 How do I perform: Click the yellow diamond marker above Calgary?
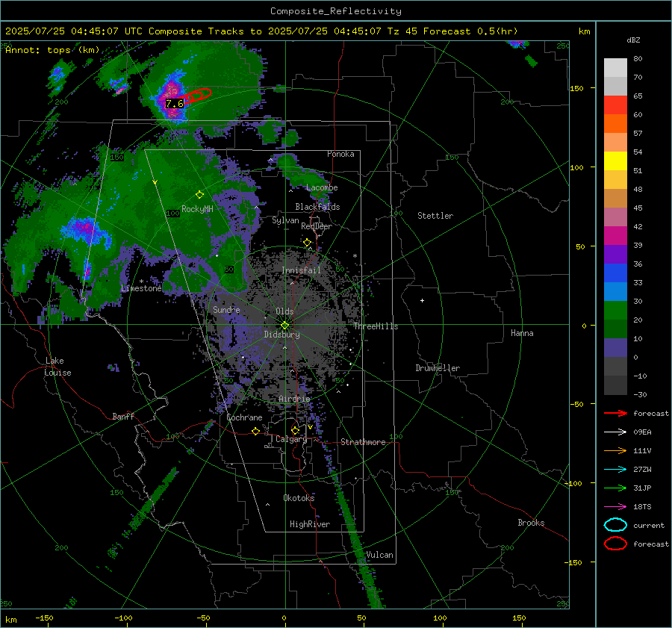click(295, 430)
